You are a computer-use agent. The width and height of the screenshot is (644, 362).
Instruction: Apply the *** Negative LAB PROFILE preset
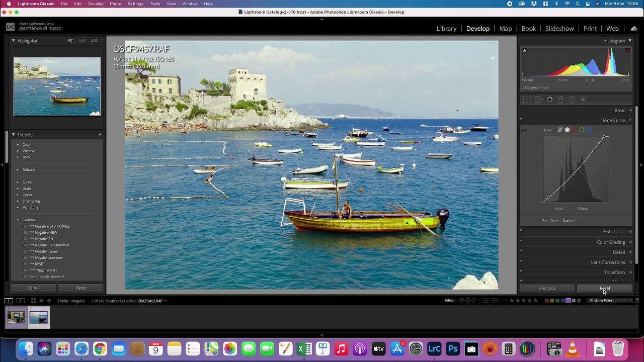point(50,226)
